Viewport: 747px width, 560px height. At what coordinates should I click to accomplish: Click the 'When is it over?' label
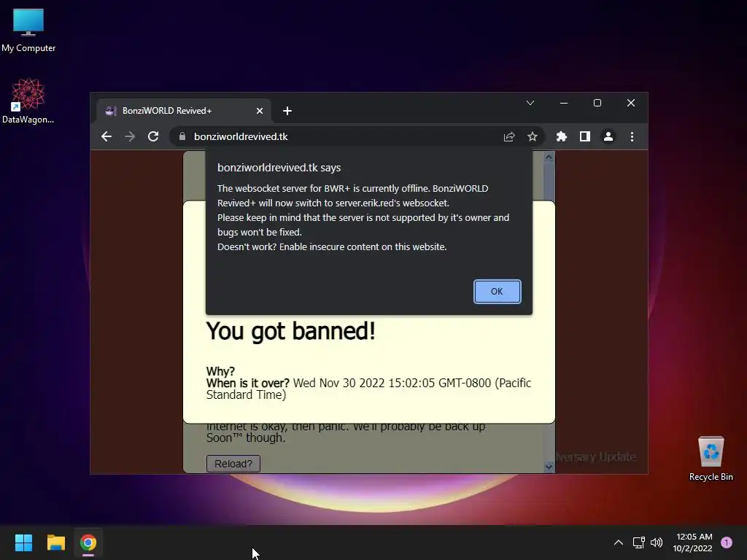point(248,383)
